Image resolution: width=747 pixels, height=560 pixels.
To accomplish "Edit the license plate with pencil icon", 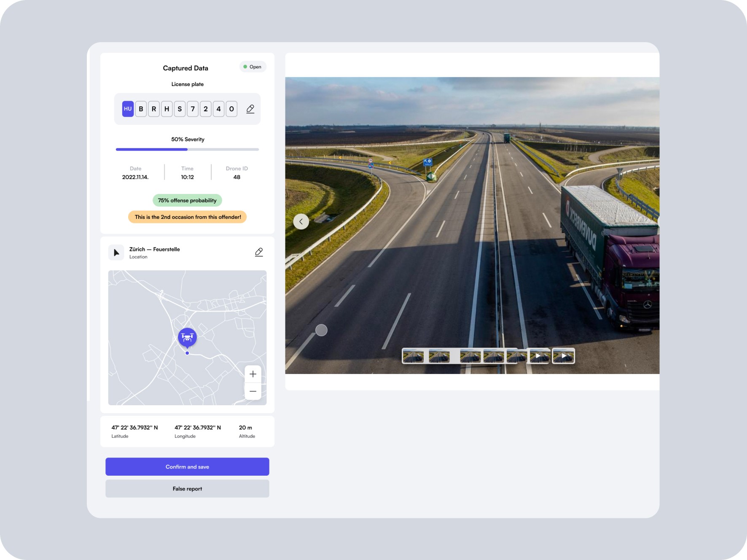I will pyautogui.click(x=250, y=109).
